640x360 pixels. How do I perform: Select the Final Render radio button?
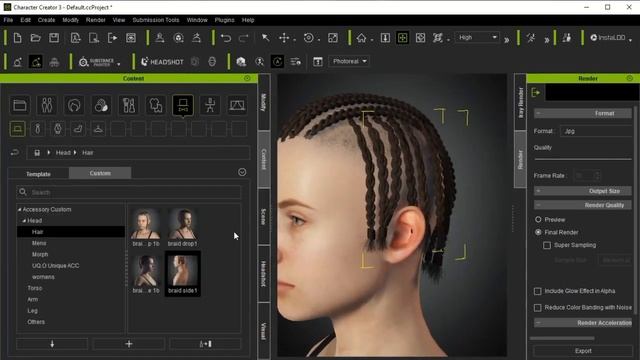coord(538,232)
